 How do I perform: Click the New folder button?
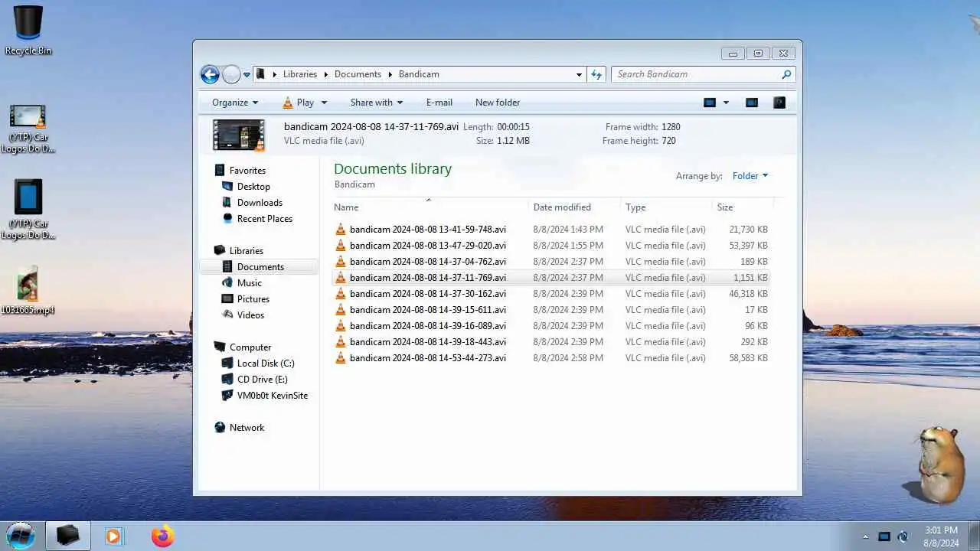(498, 103)
